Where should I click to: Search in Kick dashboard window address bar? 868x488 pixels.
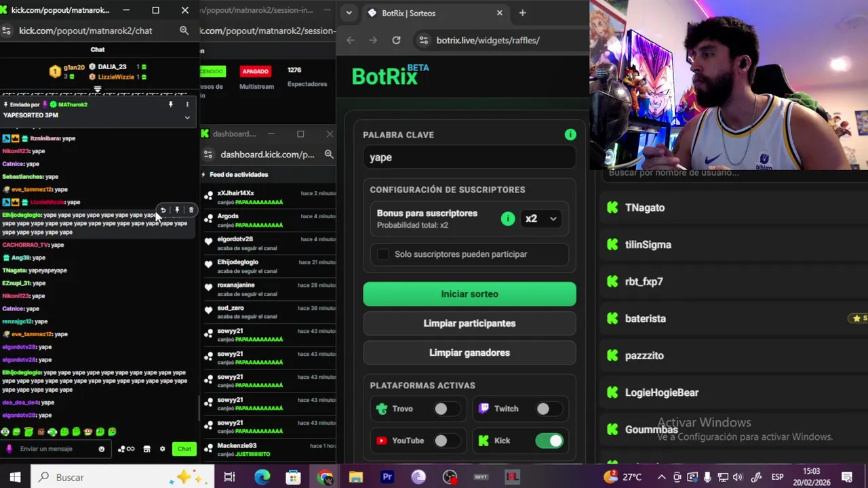(329, 155)
